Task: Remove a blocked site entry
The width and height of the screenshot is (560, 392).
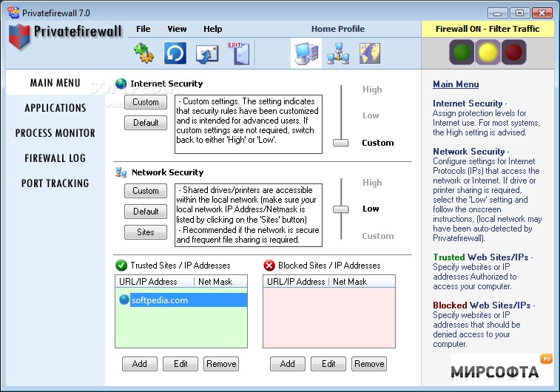Action: pyautogui.click(x=369, y=364)
